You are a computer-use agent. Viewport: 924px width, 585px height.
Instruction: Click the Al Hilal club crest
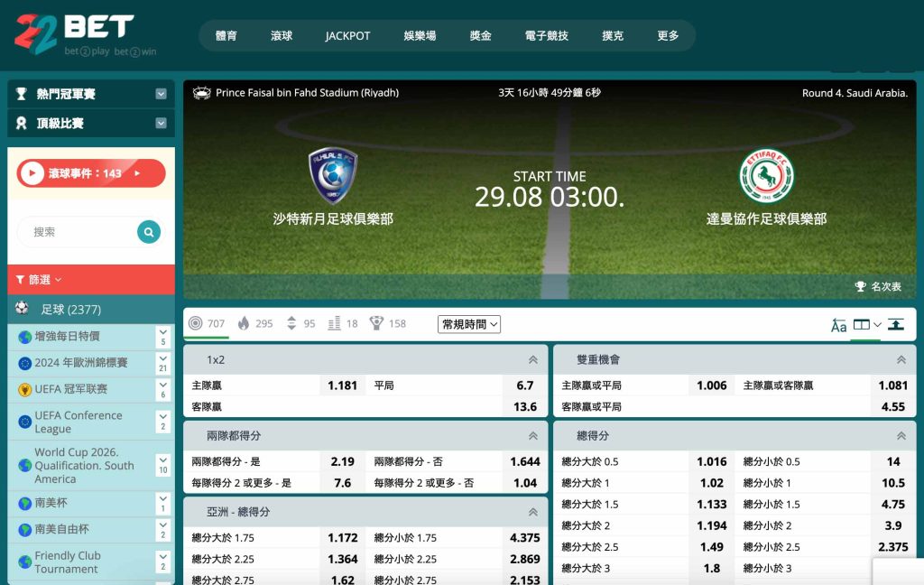click(x=333, y=175)
